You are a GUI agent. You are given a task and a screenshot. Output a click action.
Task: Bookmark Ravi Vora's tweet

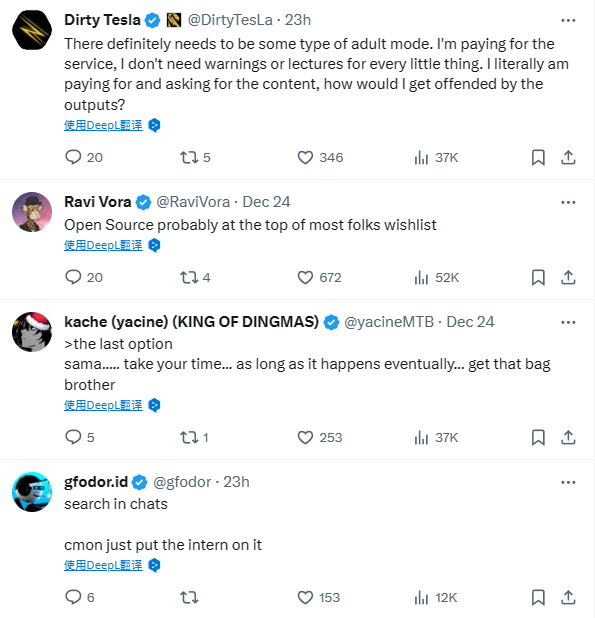pos(538,277)
